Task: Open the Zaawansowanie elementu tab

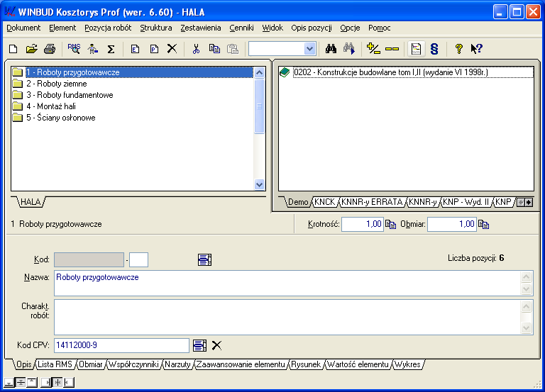Action: point(241,364)
